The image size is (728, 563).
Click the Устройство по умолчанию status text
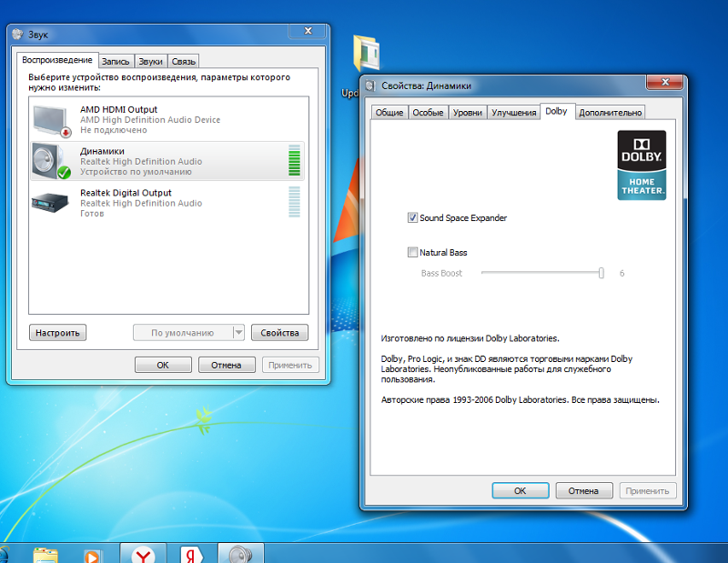136,172
